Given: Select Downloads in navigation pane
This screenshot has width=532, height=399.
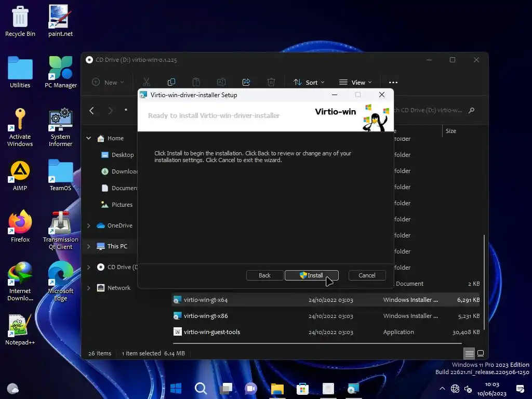Looking at the screenshot, I should click(119, 171).
